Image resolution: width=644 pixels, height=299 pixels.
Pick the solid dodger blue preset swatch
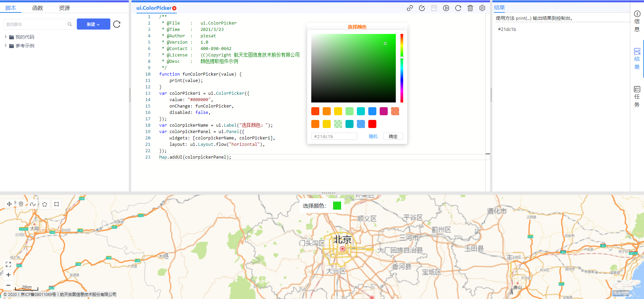[372, 111]
